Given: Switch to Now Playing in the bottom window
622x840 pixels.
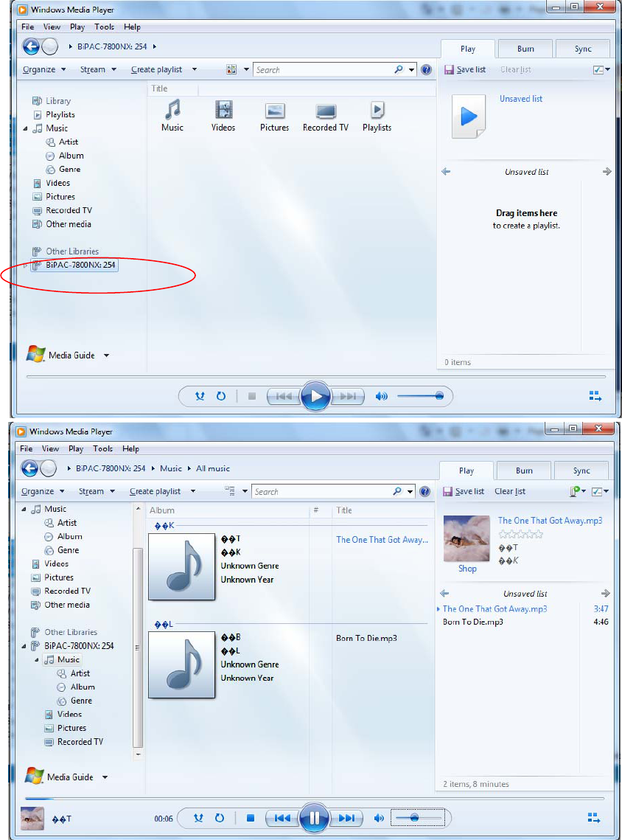Looking at the screenshot, I should coord(594,818).
